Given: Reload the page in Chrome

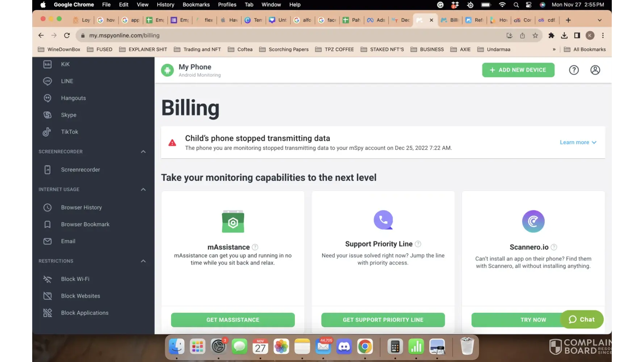Looking at the screenshot, I should (67, 35).
